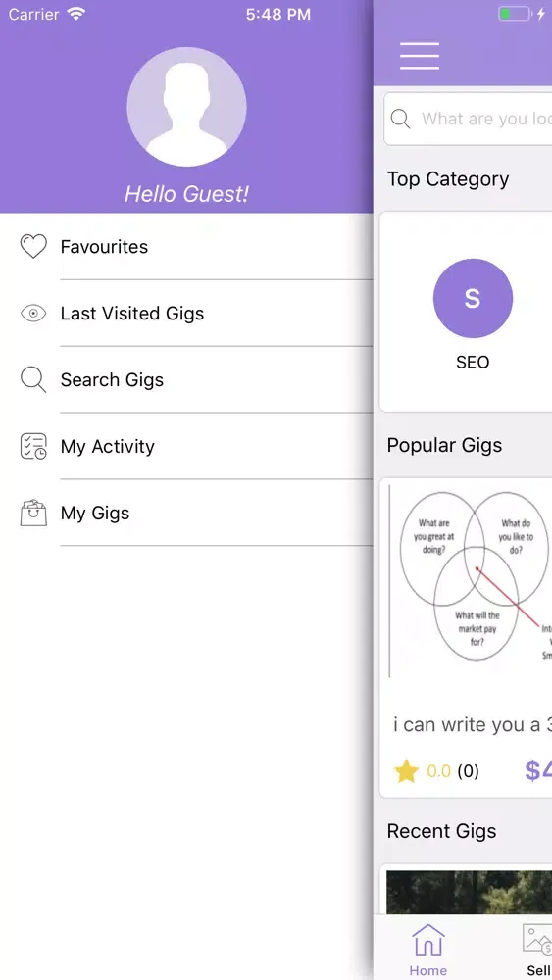Image resolution: width=552 pixels, height=980 pixels.
Task: Tap the yellow star rating on the popular gig
Action: (406, 771)
